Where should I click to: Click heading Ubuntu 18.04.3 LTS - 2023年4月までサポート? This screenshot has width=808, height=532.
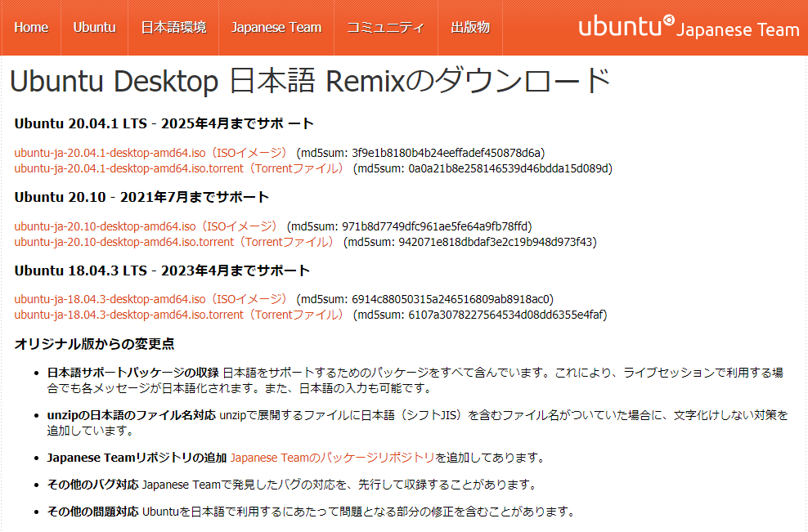coord(162,270)
